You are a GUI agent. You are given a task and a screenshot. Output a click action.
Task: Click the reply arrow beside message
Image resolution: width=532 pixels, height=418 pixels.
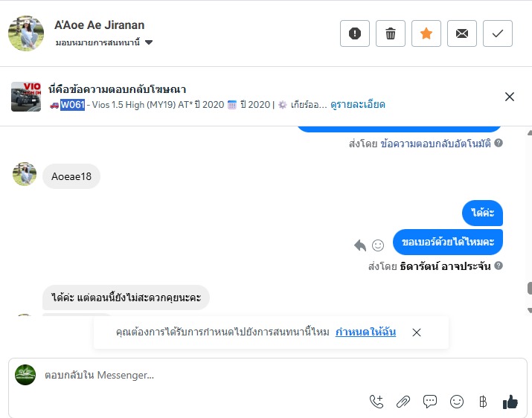[360, 245]
